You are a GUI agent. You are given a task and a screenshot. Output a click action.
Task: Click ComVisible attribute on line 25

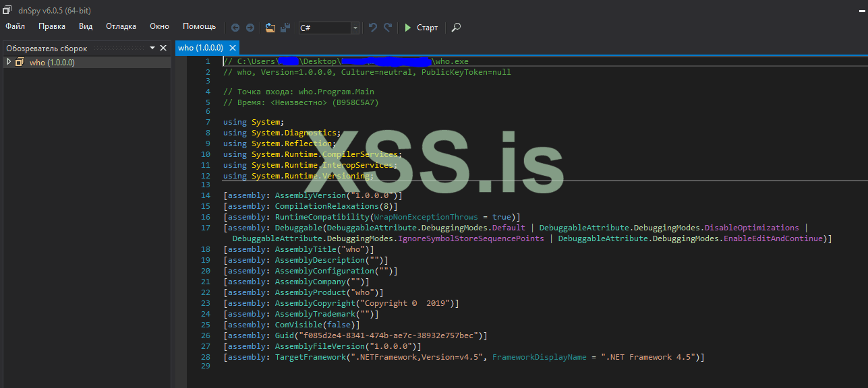point(298,325)
